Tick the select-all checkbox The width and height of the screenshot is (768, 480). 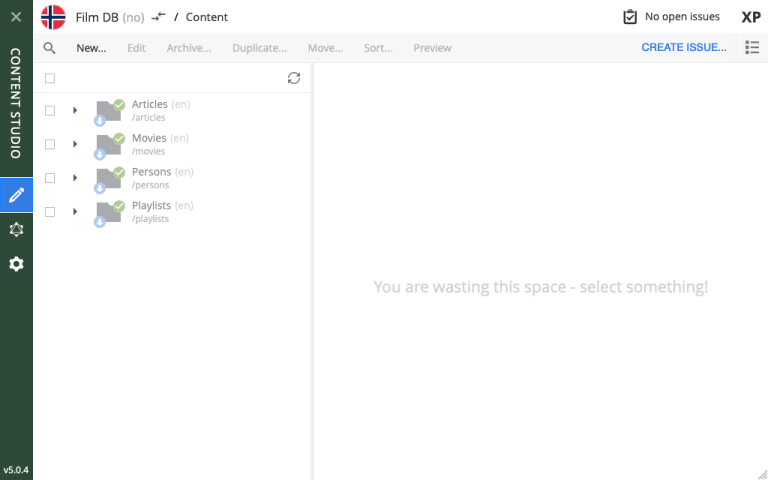50,78
